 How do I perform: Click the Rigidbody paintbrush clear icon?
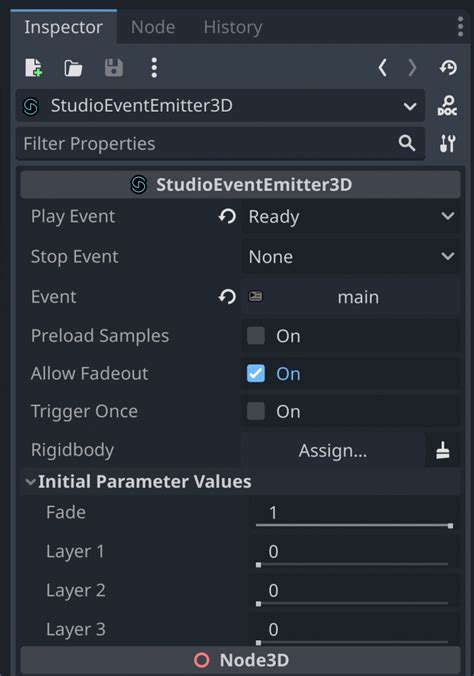tap(443, 451)
